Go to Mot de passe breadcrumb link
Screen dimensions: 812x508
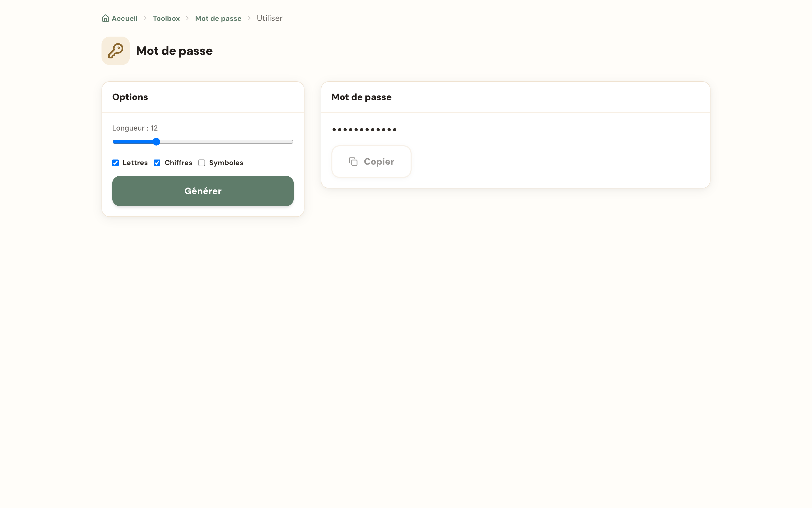(218, 19)
